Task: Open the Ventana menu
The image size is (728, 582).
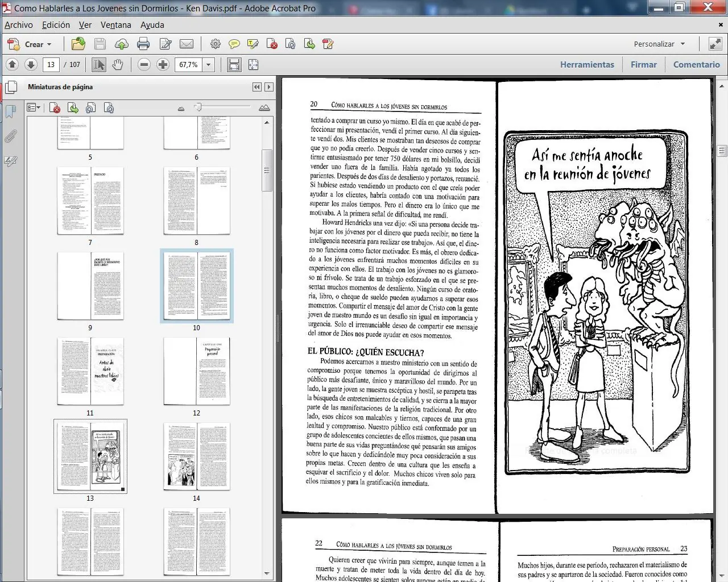Action: 116,25
